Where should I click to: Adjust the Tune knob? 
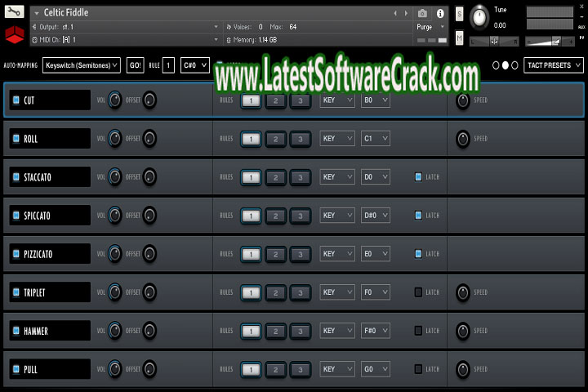pos(479,17)
